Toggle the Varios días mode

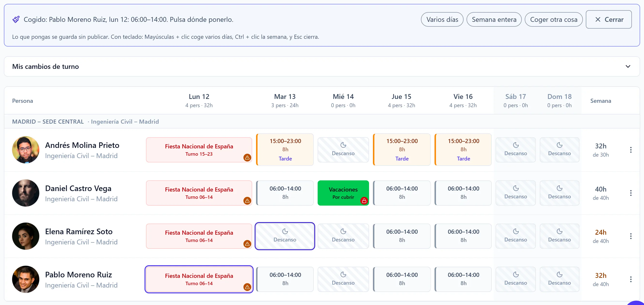pyautogui.click(x=442, y=19)
